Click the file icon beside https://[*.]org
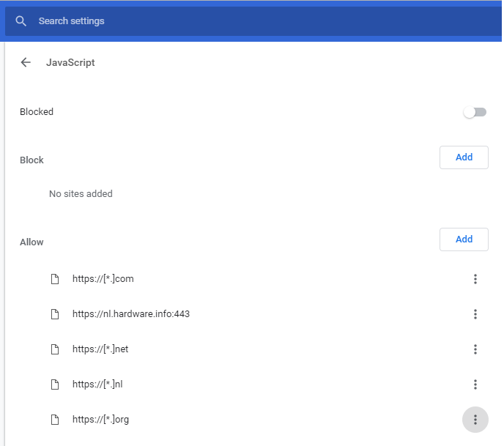The height and width of the screenshot is (446, 504). point(54,420)
